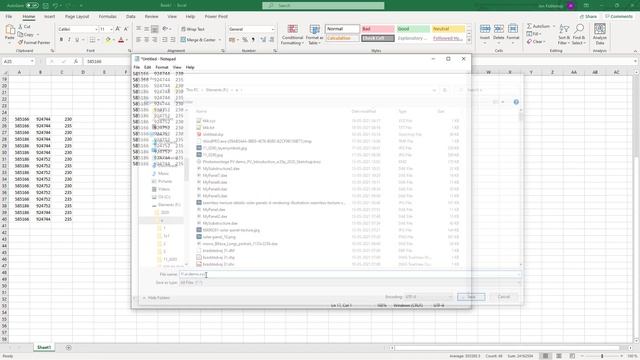Image resolution: width=640 pixels, height=360 pixels.
Task: Click the Increase Font Size icon
Action: click(x=118, y=29)
